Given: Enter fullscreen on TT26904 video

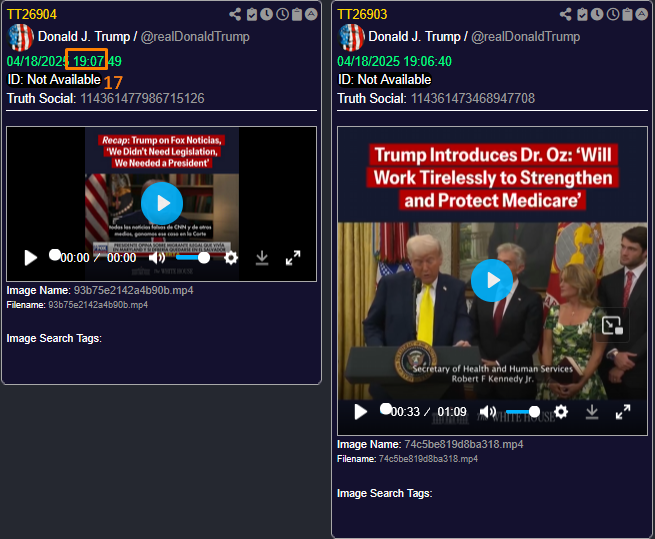Looking at the screenshot, I should [293, 258].
